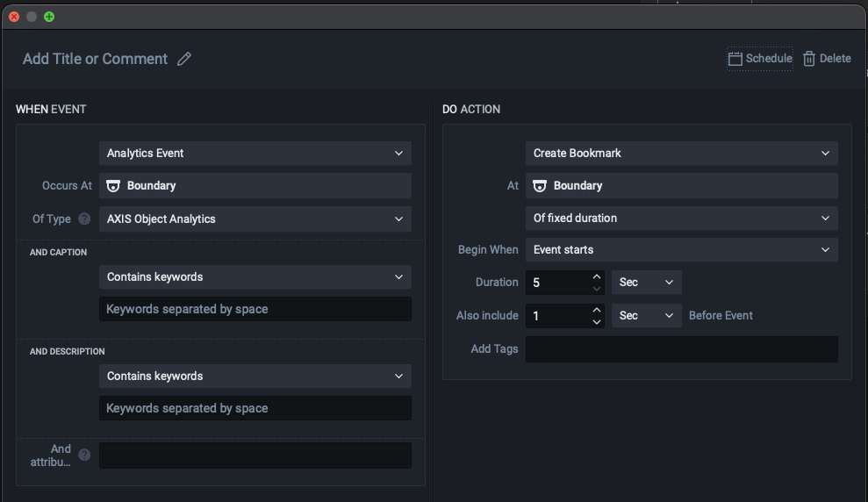868x502 pixels.
Task: Click camera icon in Occurs At field
Action: click(x=113, y=186)
